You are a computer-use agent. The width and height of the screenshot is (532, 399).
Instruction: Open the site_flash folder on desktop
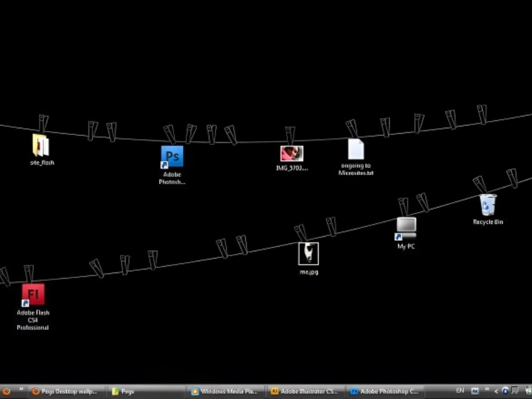pos(40,146)
